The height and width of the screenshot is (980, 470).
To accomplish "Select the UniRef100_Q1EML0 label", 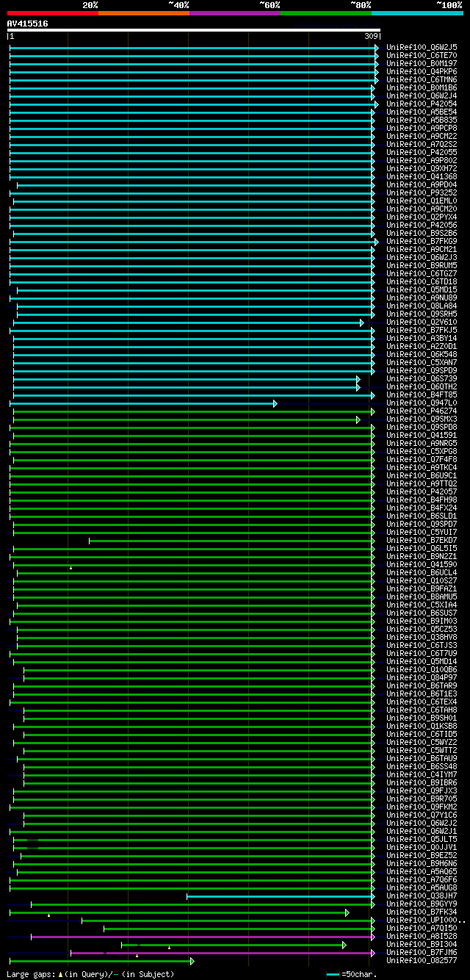I will pos(422,201).
